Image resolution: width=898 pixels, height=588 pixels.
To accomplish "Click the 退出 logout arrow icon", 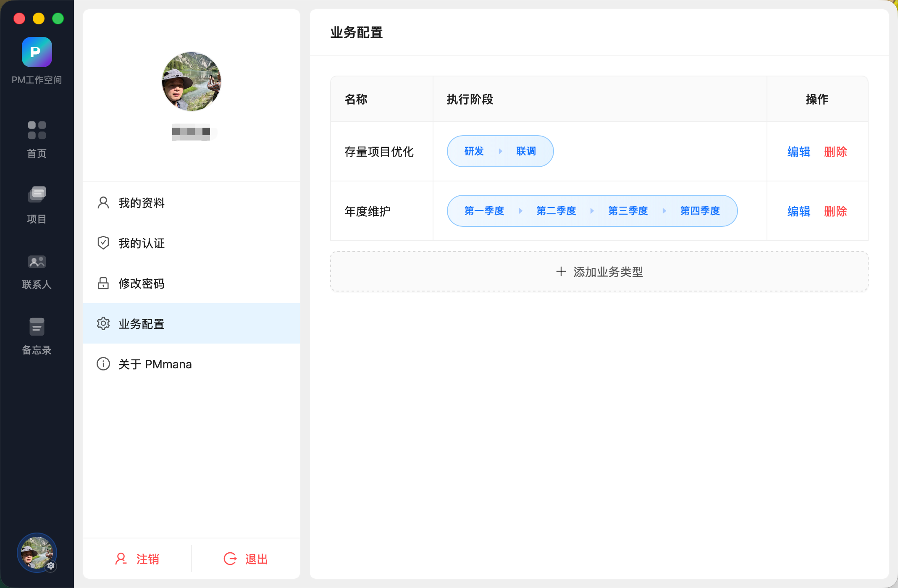I will click(x=230, y=559).
